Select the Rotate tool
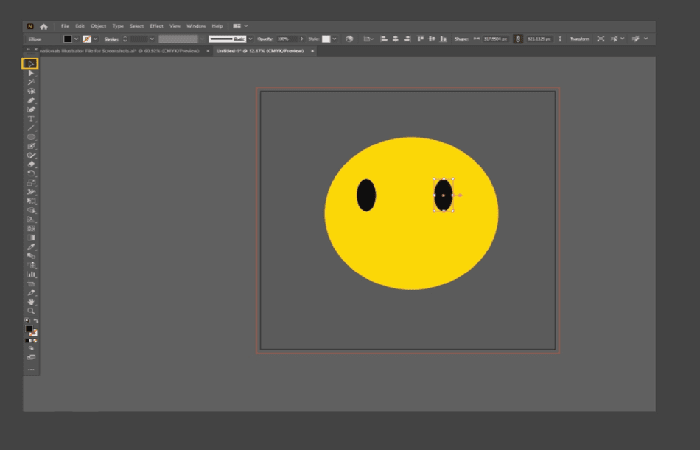 pos(31,174)
